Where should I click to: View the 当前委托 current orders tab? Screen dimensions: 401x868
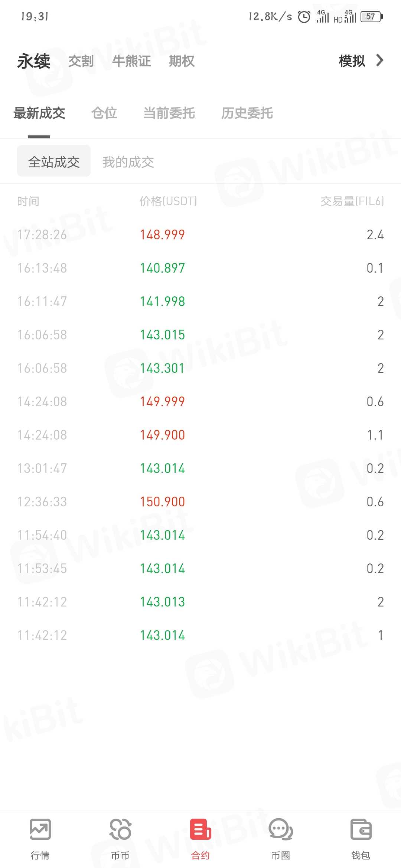point(169,113)
